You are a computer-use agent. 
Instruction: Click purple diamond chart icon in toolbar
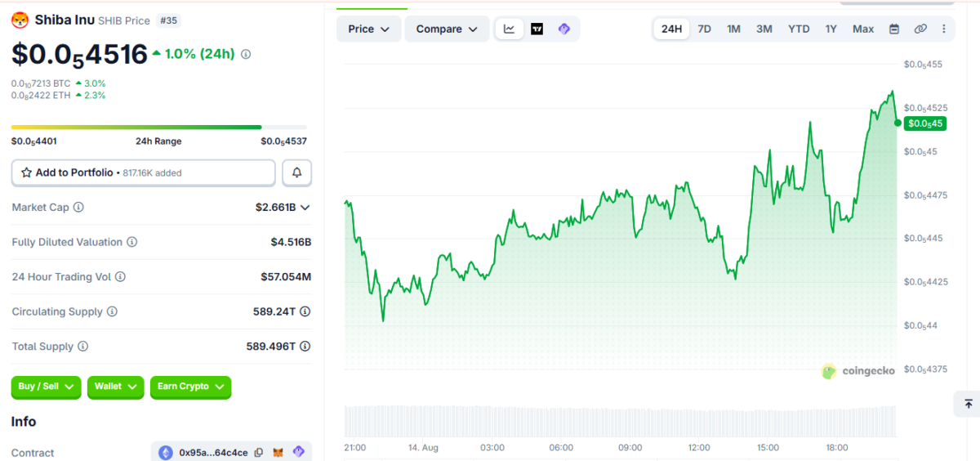click(563, 29)
